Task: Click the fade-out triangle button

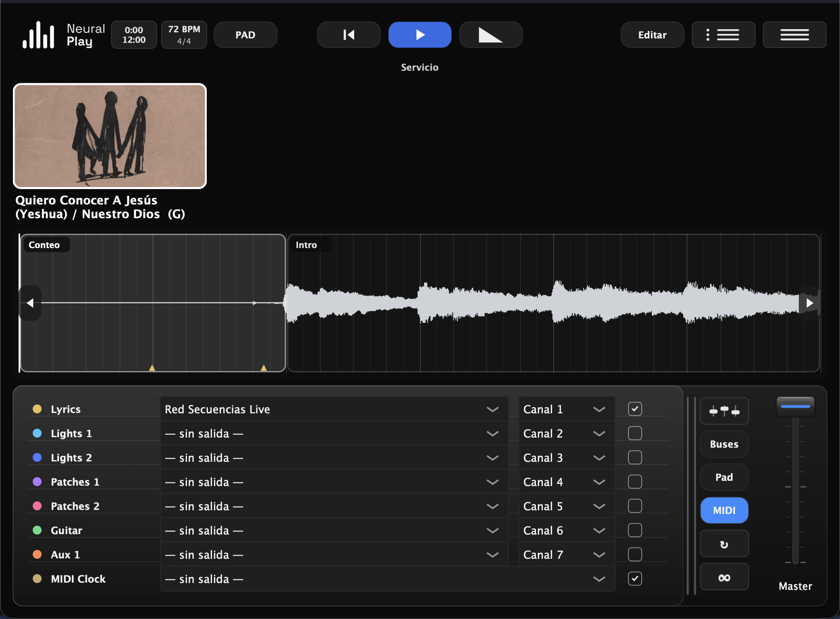Action: tap(491, 35)
